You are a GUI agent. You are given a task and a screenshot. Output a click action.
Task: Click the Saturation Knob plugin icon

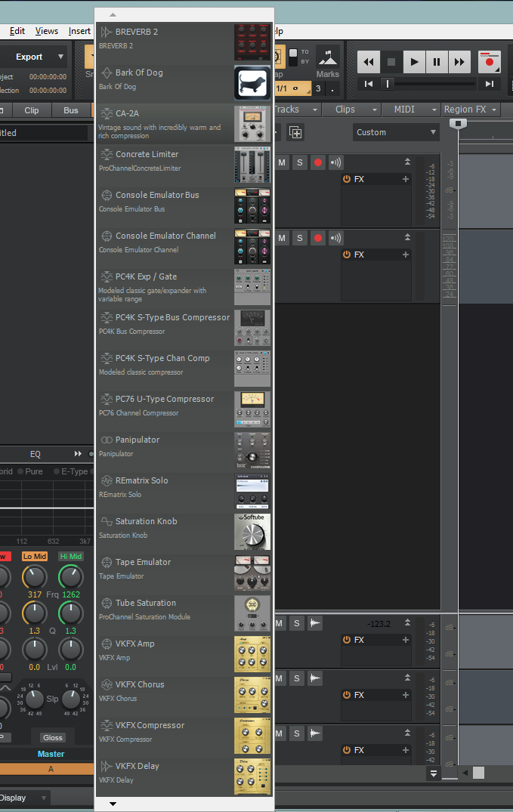coord(107,521)
